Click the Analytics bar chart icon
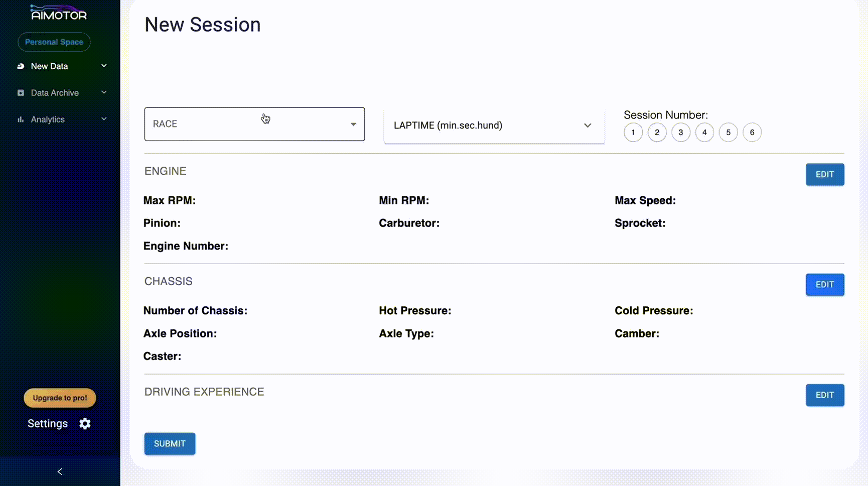 [x=21, y=119]
